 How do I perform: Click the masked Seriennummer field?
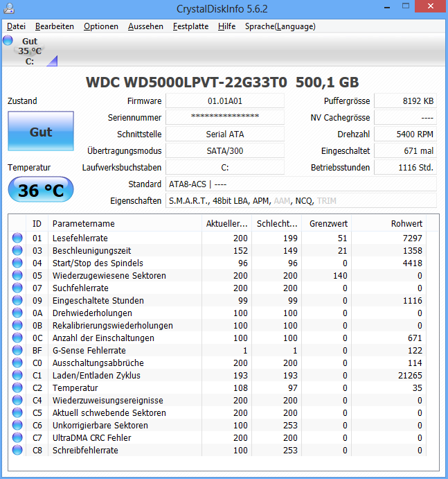pyautogui.click(x=225, y=118)
